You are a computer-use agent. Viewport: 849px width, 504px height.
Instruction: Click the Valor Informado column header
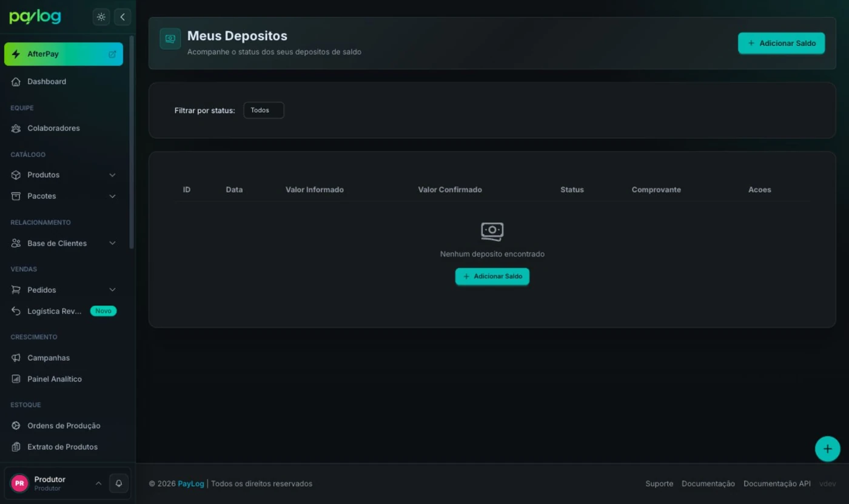[315, 190]
